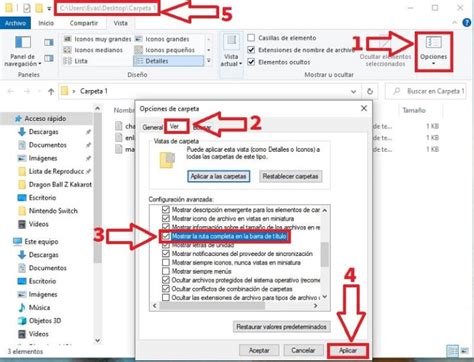474x362 pixels.
Task: Open Descargas under Acceso rápido
Action: 43,132
